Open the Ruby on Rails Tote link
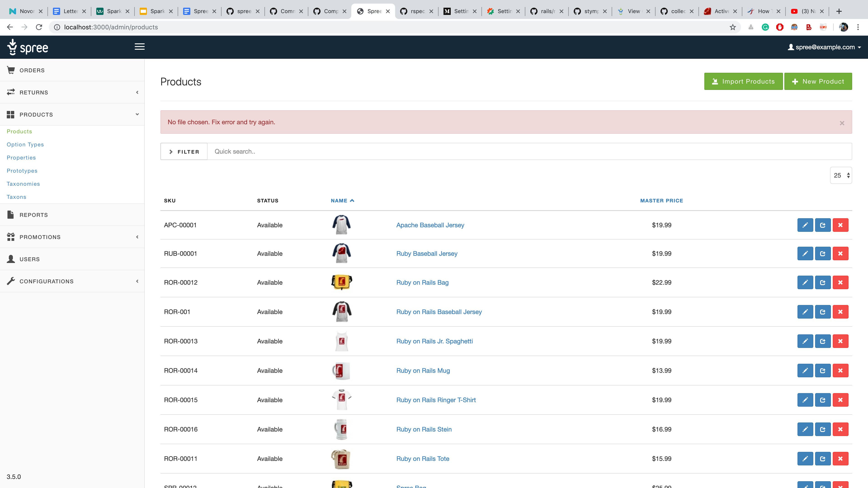Screen dimensions: 868x488 click(x=422, y=459)
